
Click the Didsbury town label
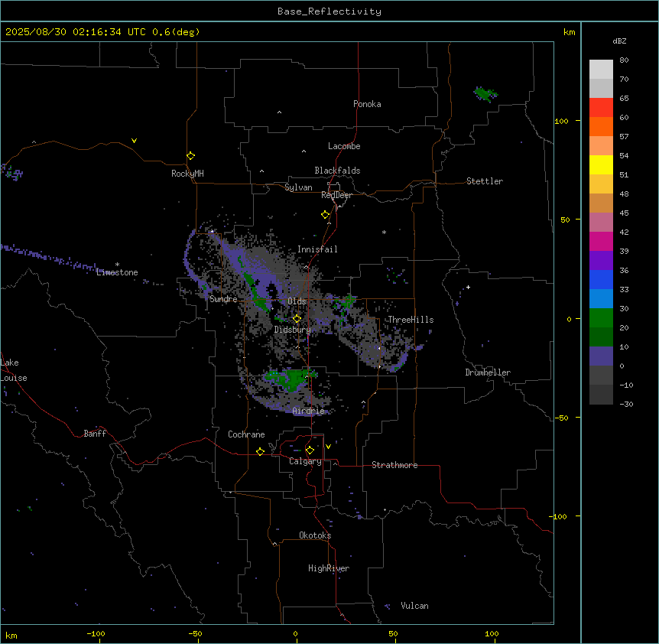coord(292,330)
